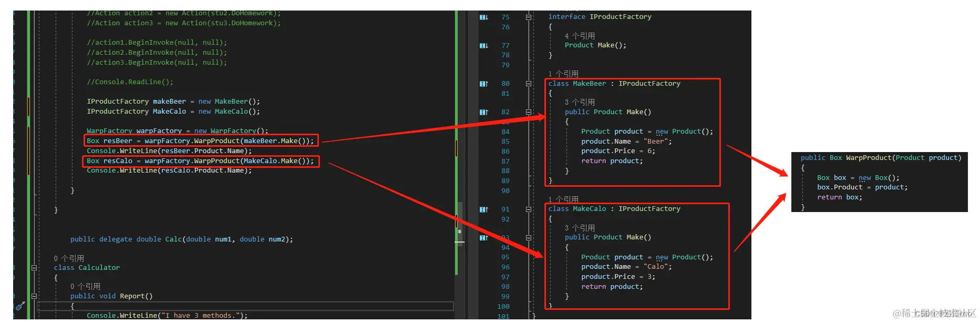Collapse the IProductFactory interface block
The width and height of the screenshot is (980, 322).
pos(529,17)
